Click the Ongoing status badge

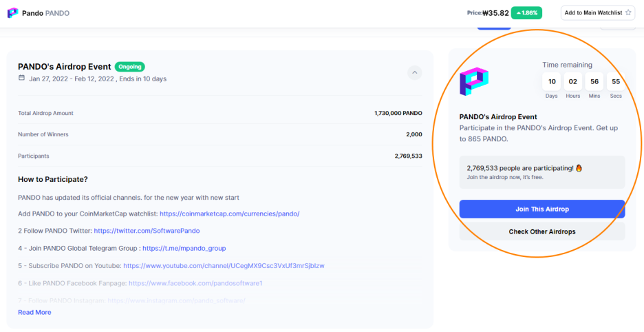coord(130,67)
